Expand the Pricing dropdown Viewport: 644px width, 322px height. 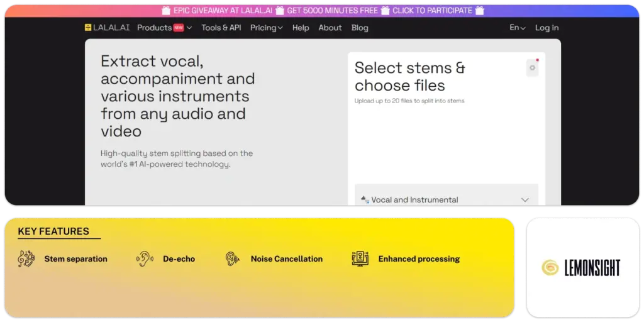click(x=266, y=28)
